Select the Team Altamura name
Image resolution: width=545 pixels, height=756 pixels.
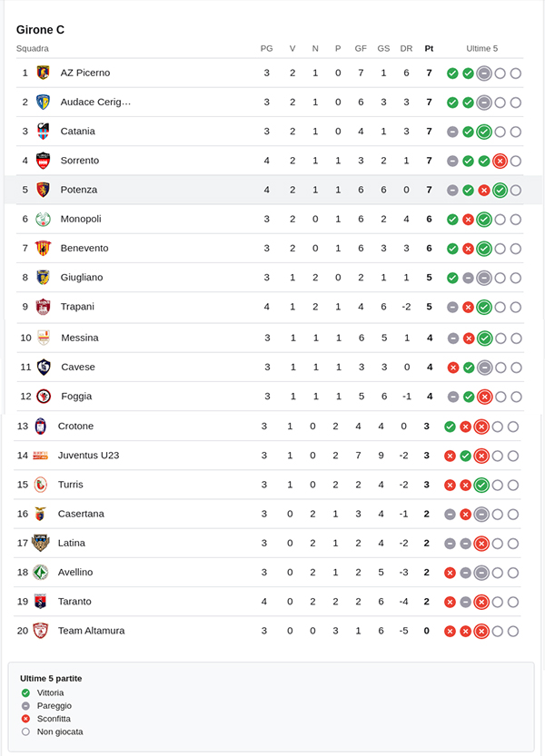[92, 631]
